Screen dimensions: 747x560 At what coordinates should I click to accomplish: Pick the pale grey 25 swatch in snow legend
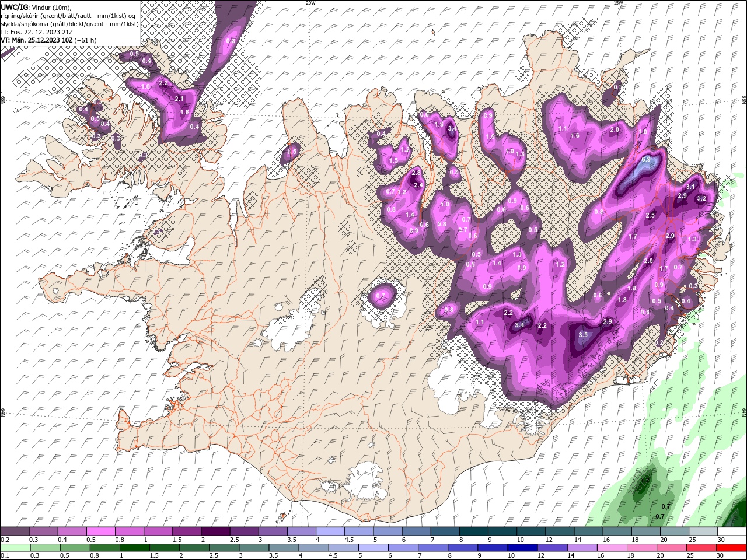click(x=703, y=531)
